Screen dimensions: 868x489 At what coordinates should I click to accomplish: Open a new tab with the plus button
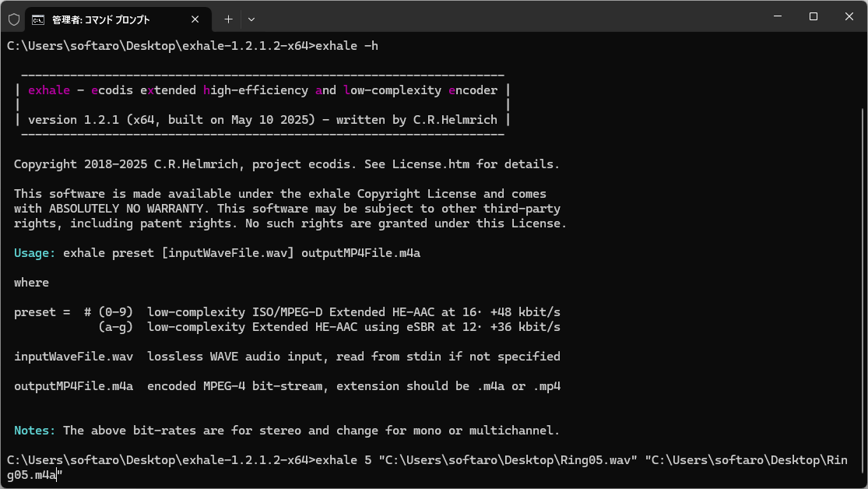[228, 19]
